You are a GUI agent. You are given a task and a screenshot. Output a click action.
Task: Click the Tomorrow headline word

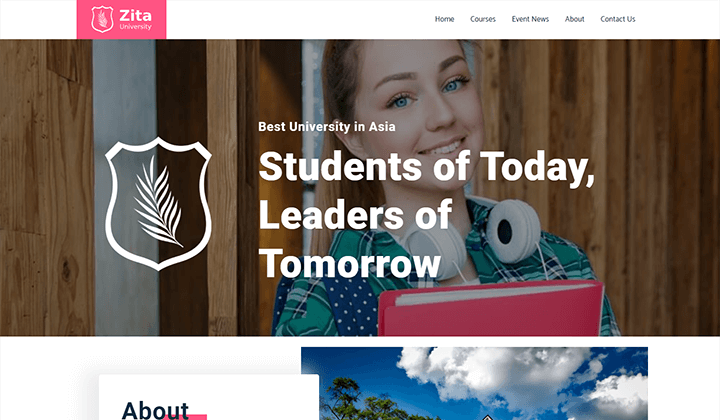(350, 263)
